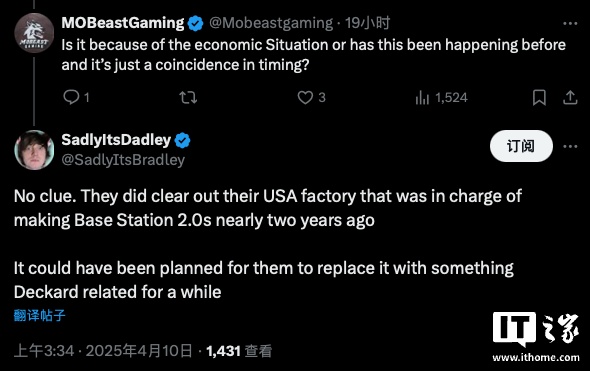Open SadlyItsDadley's avatar photo
This screenshot has width=590, height=371.
(x=34, y=150)
